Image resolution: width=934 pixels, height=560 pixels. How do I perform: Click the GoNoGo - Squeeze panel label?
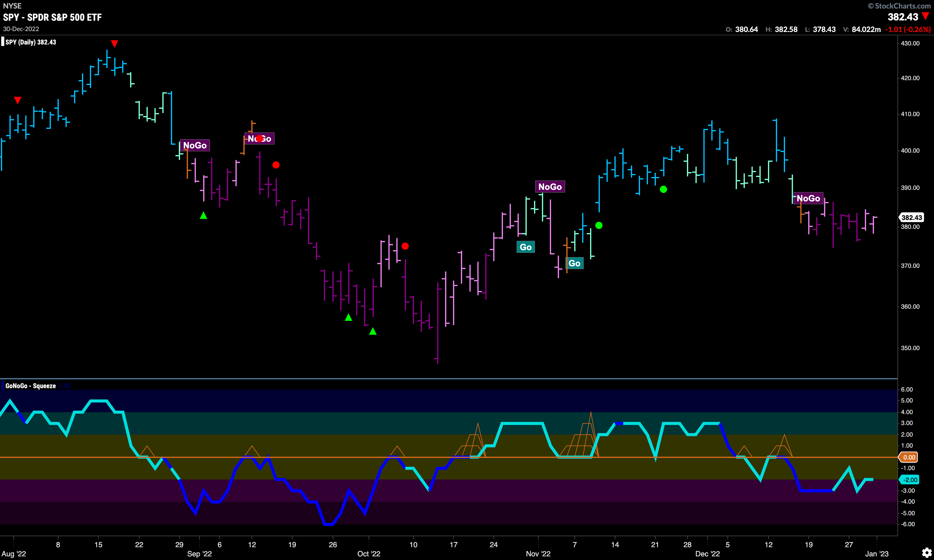[30, 386]
